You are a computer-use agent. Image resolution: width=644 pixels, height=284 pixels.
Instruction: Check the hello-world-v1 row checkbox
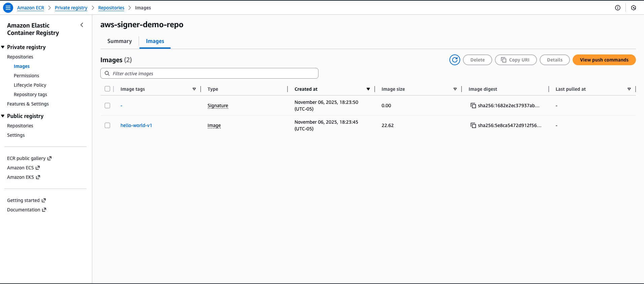click(107, 125)
